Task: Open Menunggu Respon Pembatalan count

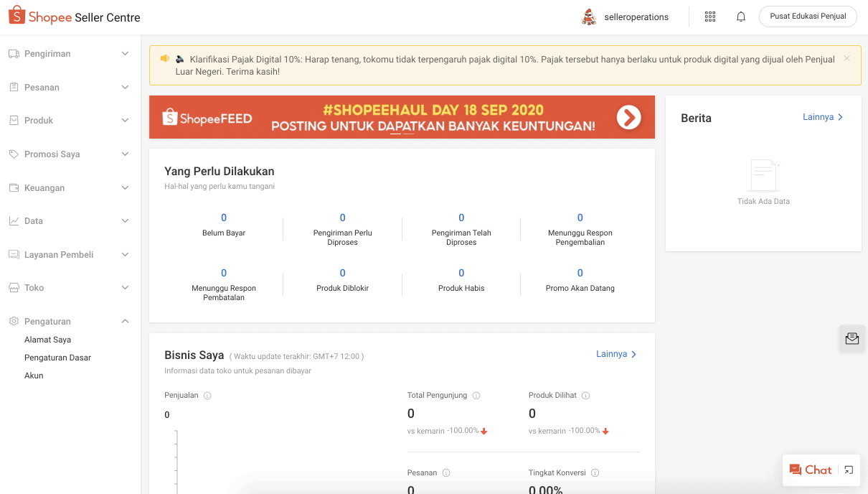Action: tap(224, 273)
